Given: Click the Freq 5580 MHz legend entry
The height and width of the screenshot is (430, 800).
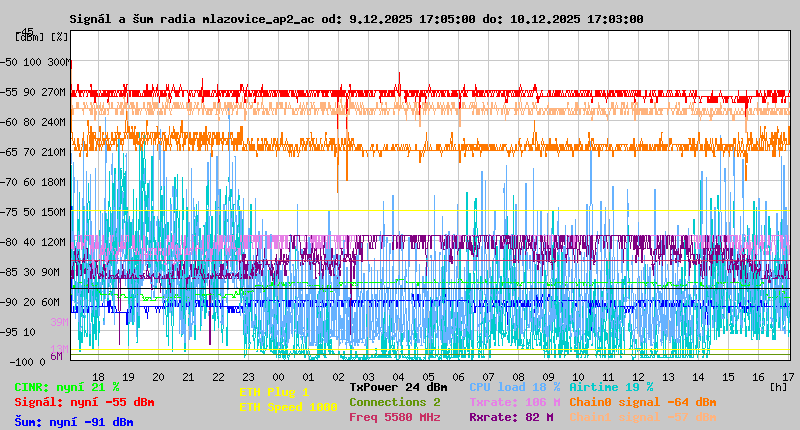Looking at the screenshot, I should tap(394, 417).
